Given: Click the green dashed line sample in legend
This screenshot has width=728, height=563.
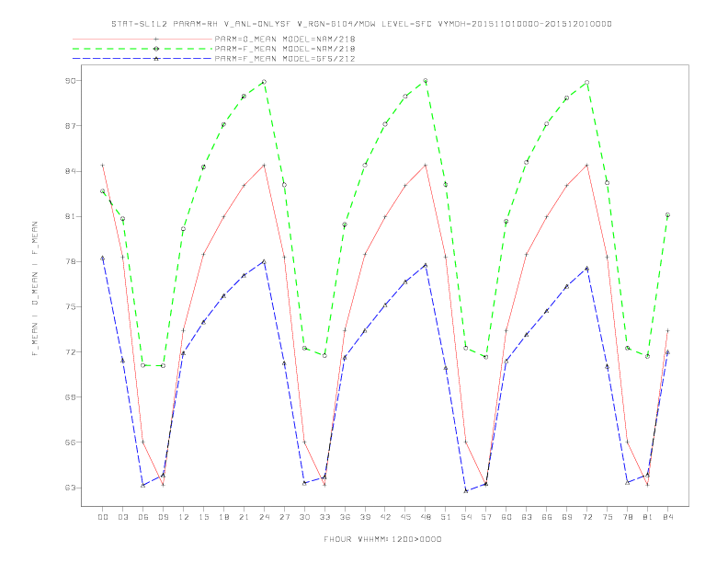Looking at the screenshot, I should [142, 49].
